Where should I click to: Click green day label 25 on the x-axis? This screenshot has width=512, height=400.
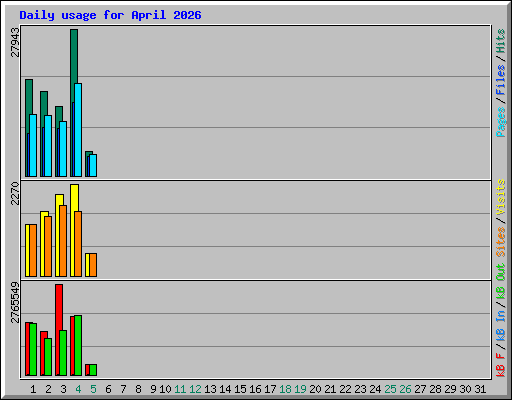(x=390, y=389)
